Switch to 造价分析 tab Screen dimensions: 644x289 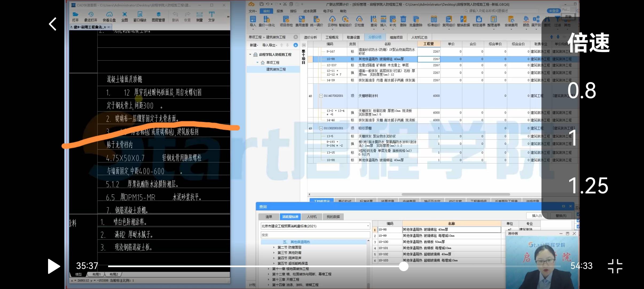coord(310,37)
